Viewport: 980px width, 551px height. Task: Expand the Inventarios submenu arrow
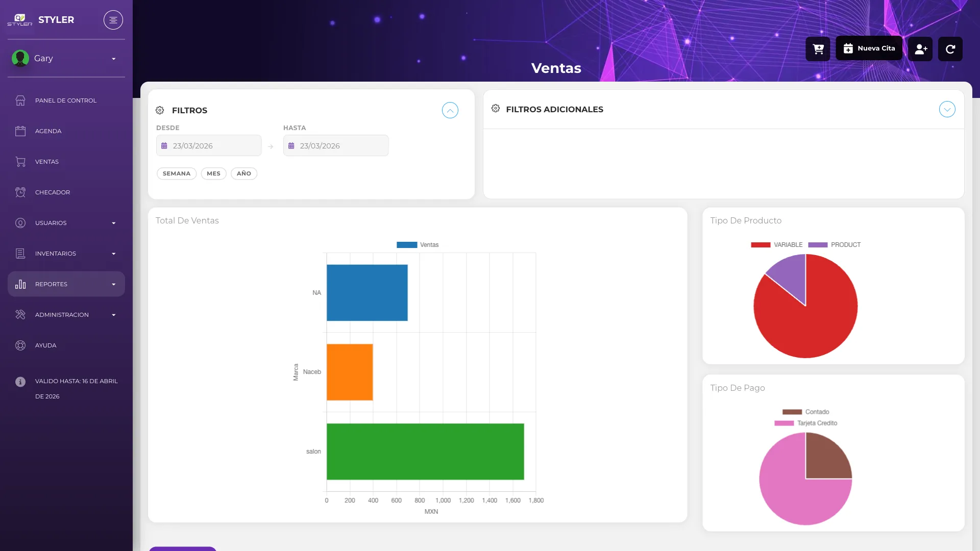(114, 254)
